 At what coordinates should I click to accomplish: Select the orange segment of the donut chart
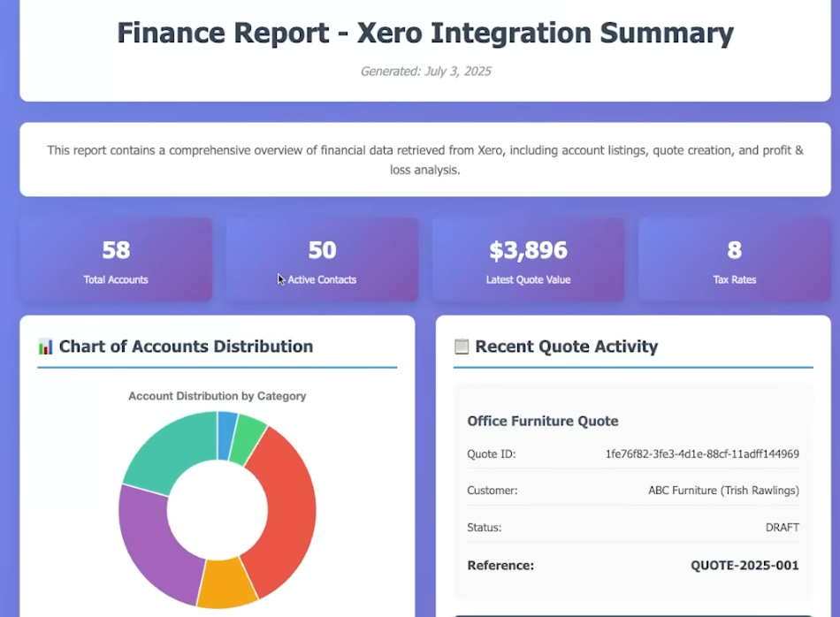[x=226, y=583]
